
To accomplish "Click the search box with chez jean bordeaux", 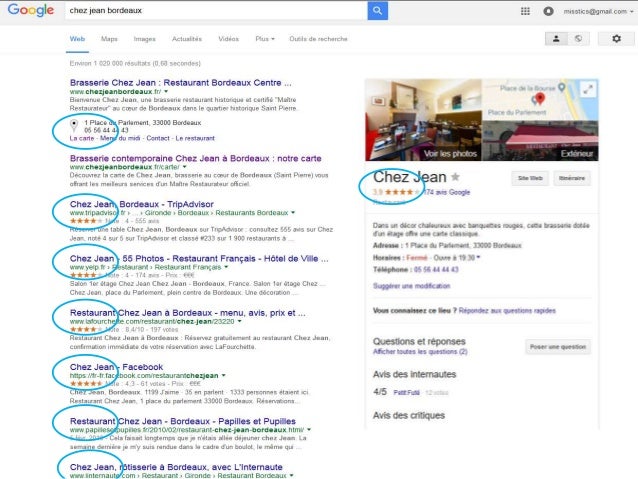I will point(216,11).
